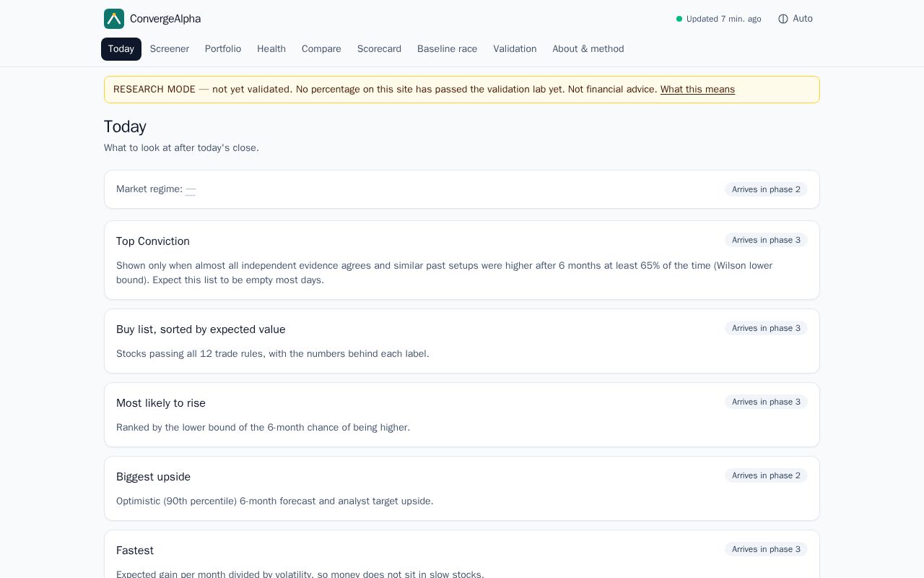Viewport: 924px width, 578px height.
Task: Click the phase 2 badge on Market regime
Action: coord(766,189)
